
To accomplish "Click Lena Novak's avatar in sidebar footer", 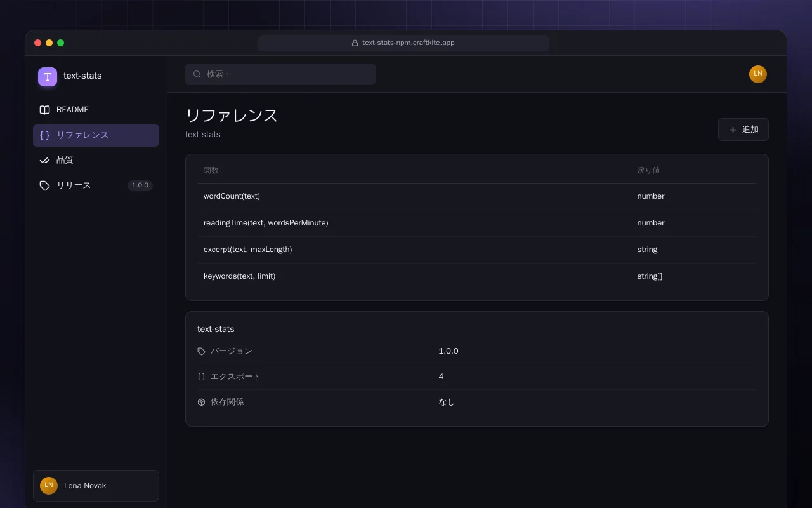I will click(x=49, y=486).
